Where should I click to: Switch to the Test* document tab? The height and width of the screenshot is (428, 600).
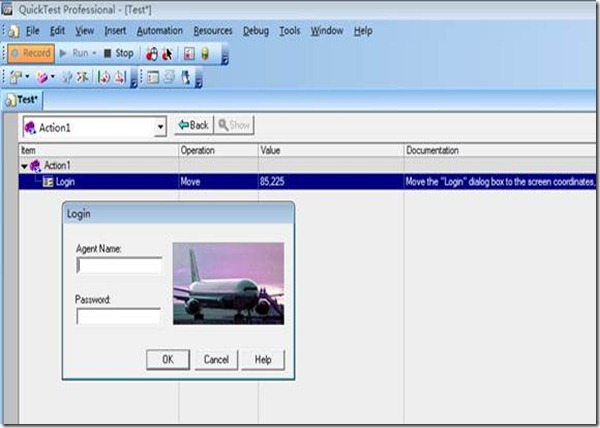point(22,100)
